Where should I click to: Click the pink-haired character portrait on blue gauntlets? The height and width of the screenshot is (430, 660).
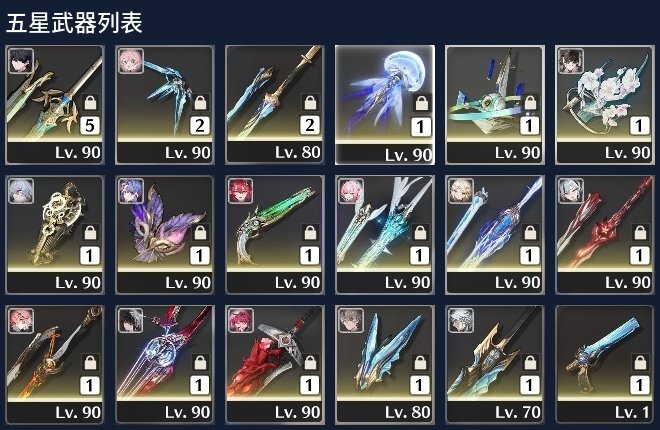tap(131, 61)
